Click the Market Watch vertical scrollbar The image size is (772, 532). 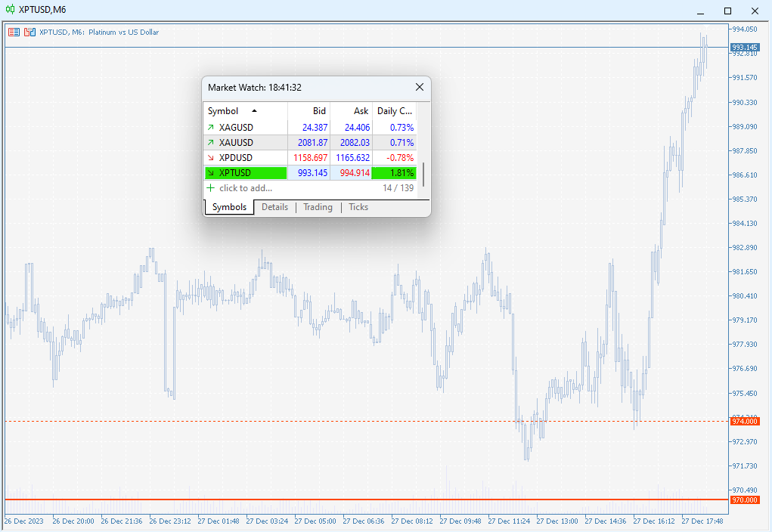coord(423,173)
